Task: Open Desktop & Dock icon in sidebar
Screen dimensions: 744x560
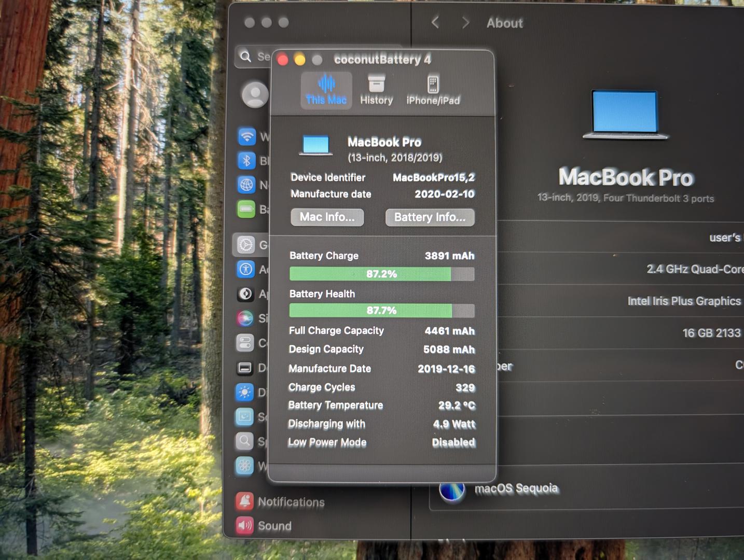Action: point(245,368)
